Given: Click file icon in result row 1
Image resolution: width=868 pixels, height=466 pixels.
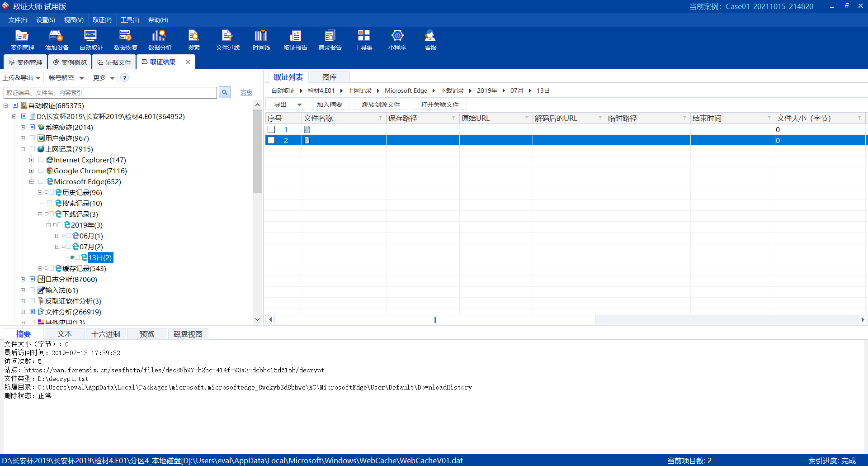Looking at the screenshot, I should point(307,129).
